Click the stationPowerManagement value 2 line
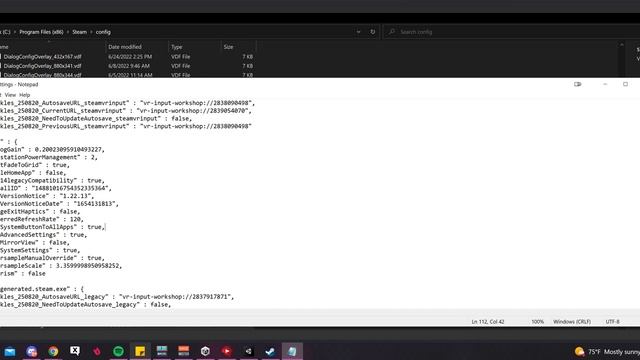This screenshot has height=360, width=640. point(49,157)
